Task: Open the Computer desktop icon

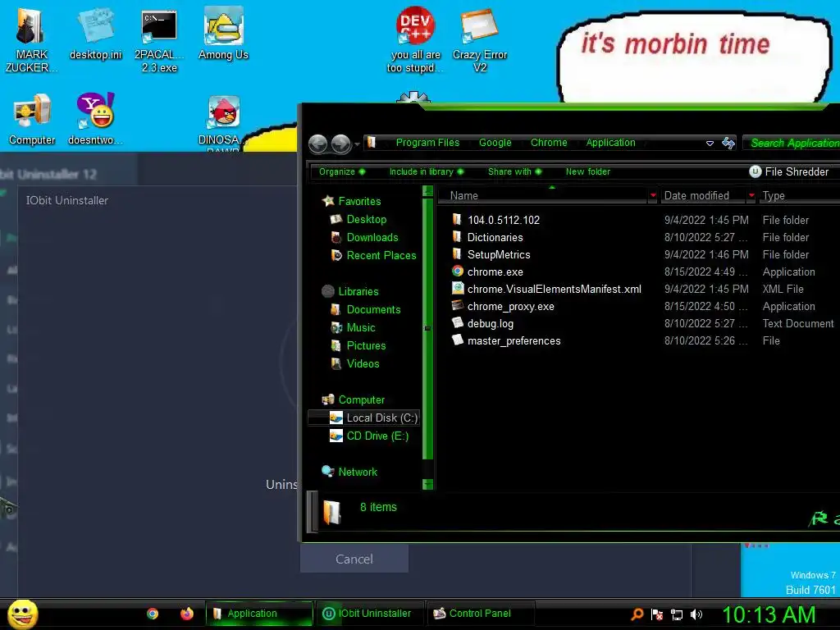Action: [32, 120]
